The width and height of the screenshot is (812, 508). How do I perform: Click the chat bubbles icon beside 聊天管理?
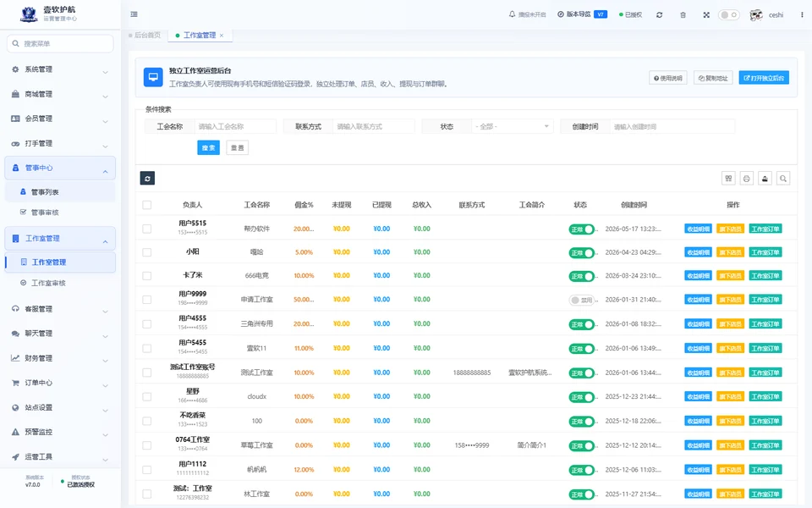[x=15, y=334]
